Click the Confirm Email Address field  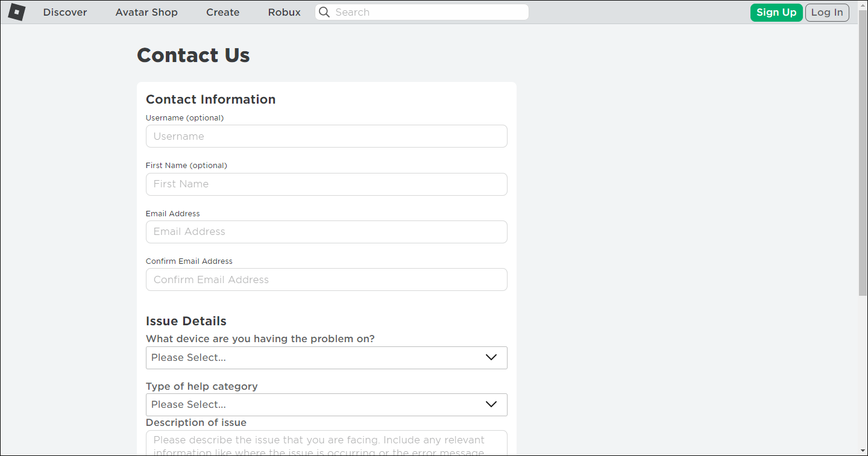point(326,280)
